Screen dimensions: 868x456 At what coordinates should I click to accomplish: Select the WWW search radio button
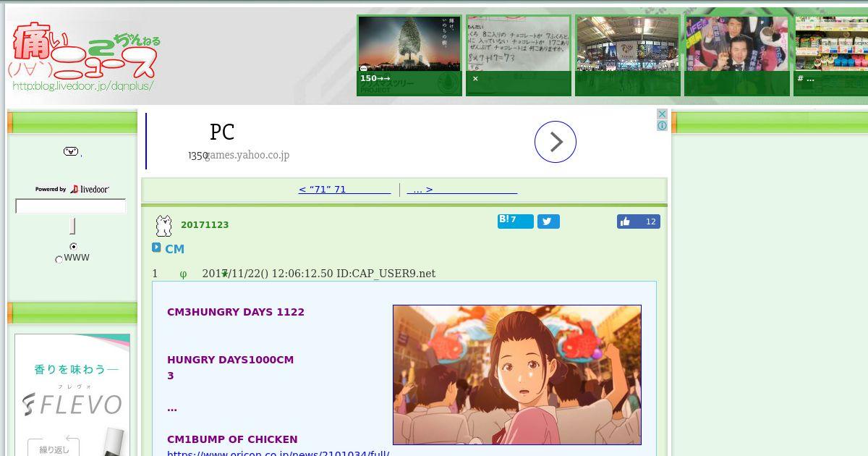coord(59,259)
